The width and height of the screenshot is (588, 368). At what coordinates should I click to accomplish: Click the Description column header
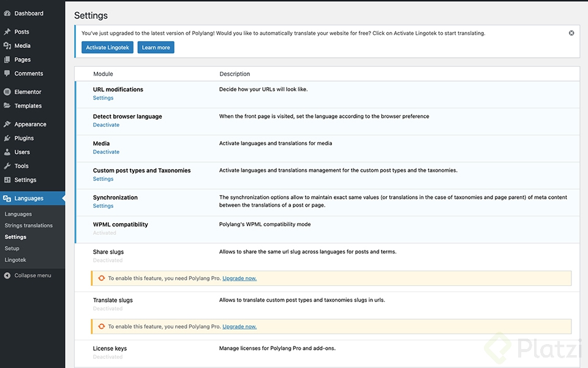pos(235,74)
